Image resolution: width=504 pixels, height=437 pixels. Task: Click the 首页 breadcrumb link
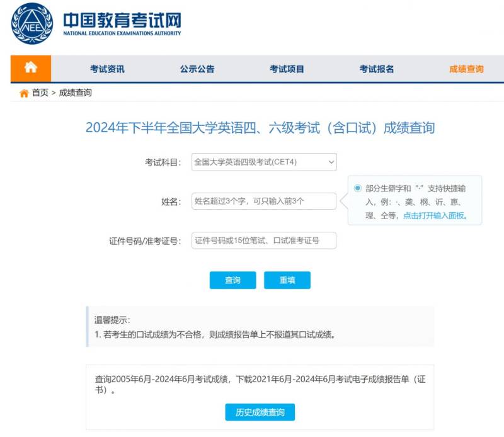pyautogui.click(x=40, y=93)
